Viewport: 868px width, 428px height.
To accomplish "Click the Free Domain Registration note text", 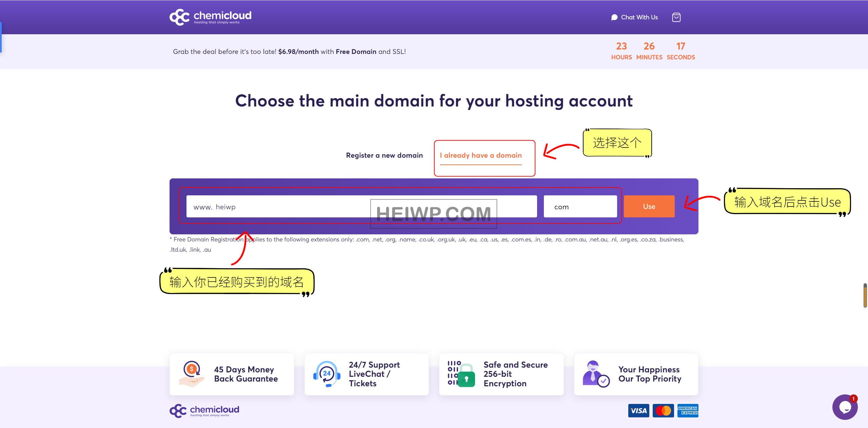I will coord(427,244).
